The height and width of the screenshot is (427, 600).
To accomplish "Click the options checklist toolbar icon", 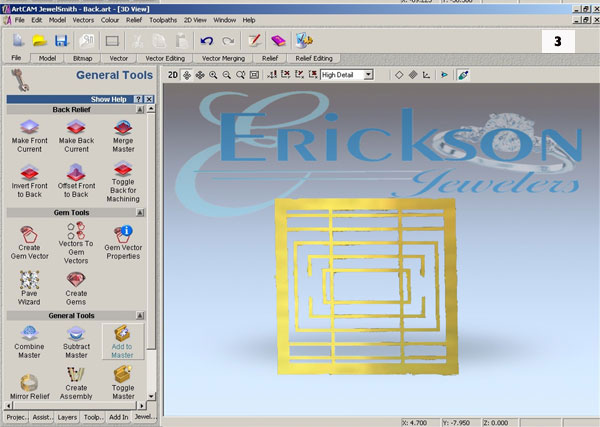I will (304, 40).
